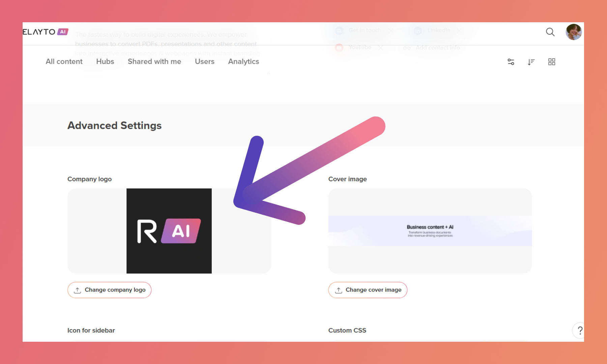Screen dimensions: 607x364
Task: Click the Elayto AI logo
Action: [x=45, y=32]
